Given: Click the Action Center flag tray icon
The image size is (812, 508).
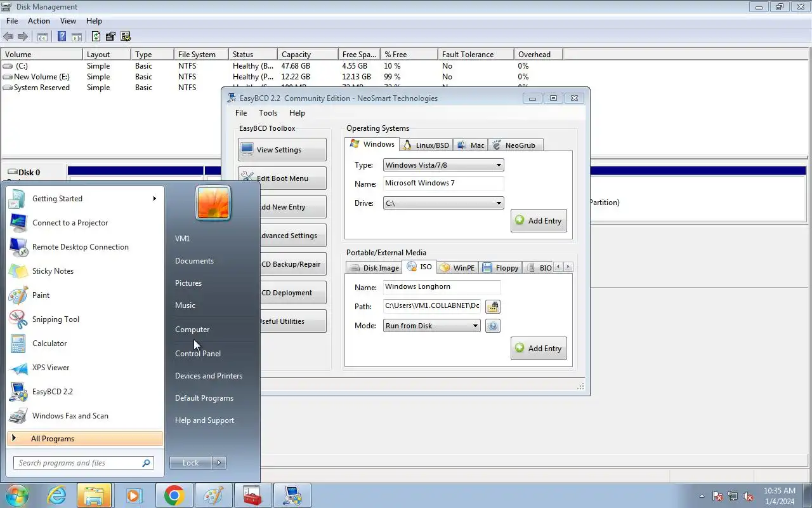Looking at the screenshot, I should pos(717,497).
